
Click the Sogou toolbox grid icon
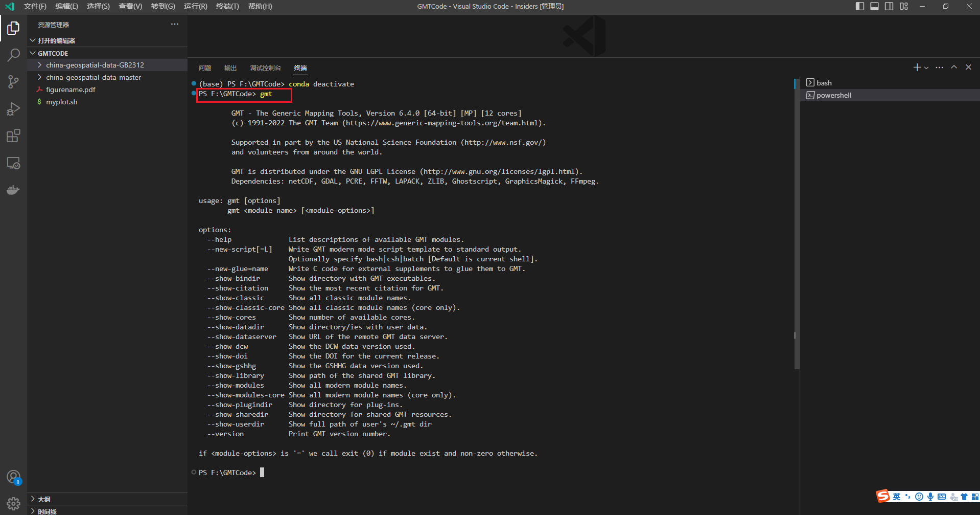tap(975, 497)
